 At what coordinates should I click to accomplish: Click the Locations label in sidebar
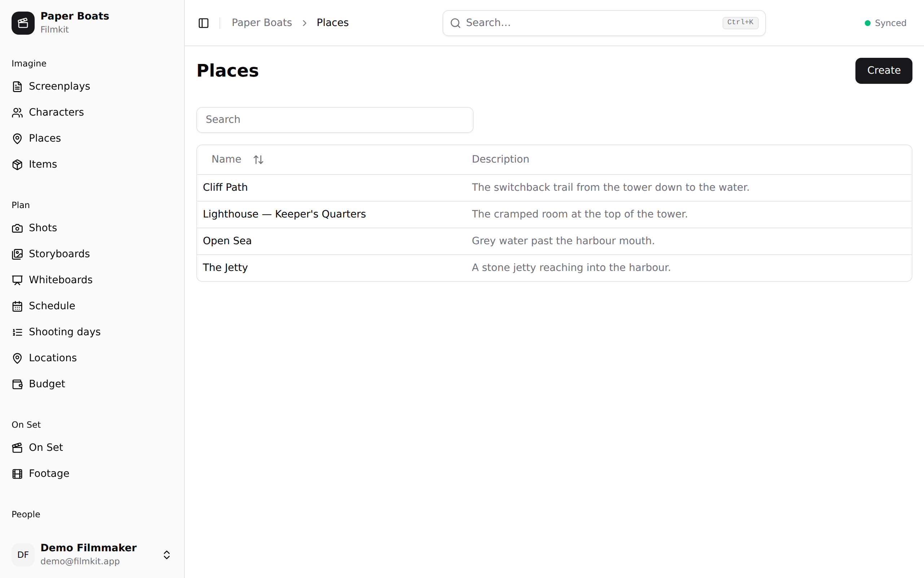coord(53,358)
